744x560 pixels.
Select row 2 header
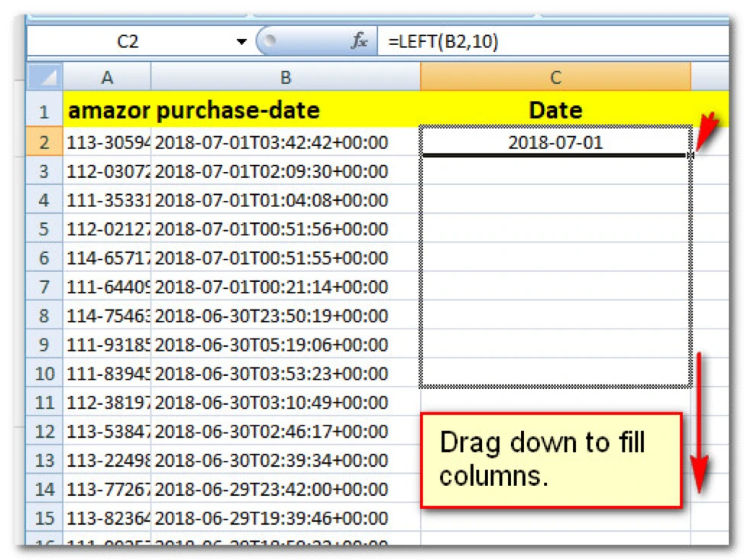pyautogui.click(x=44, y=142)
